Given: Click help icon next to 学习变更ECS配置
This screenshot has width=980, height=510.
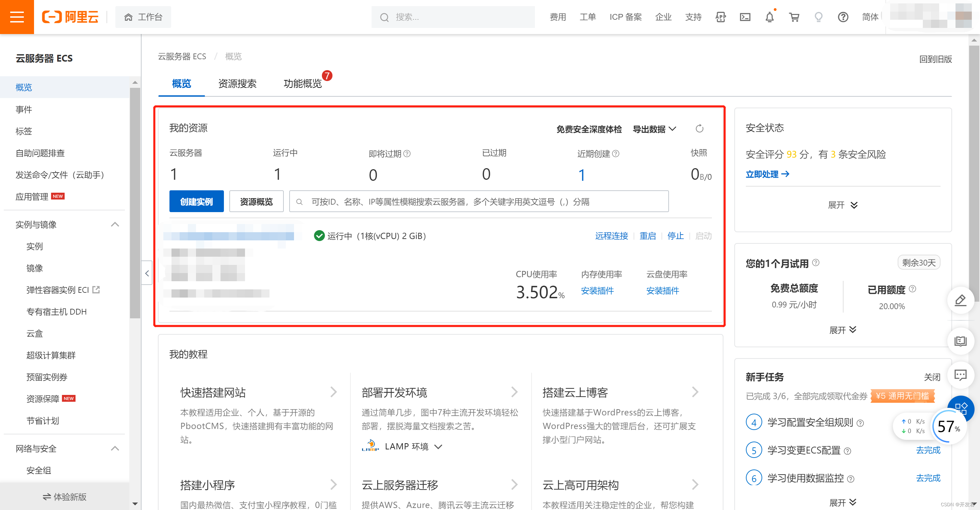Looking at the screenshot, I should point(847,451).
